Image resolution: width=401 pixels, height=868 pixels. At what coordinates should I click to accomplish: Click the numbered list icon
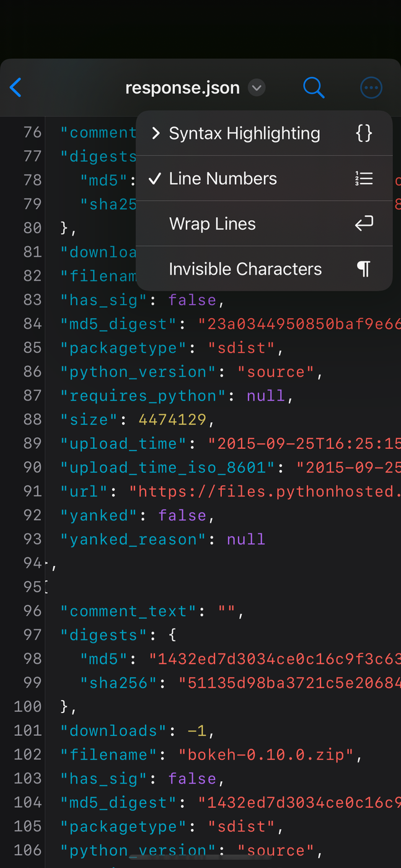click(364, 179)
